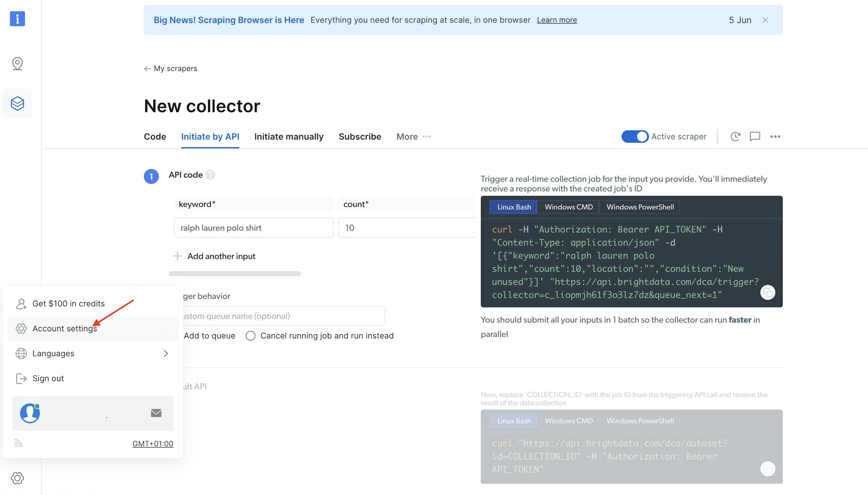Click the location pin icon in sidebar
This screenshot has height=495, width=868.
[x=17, y=64]
